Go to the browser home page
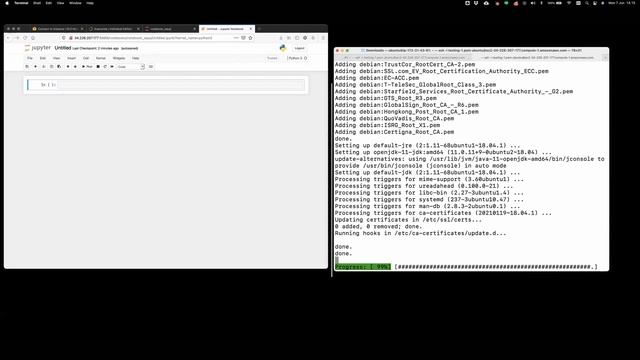Screen dimensions: 640x360 (x=33, y=38)
